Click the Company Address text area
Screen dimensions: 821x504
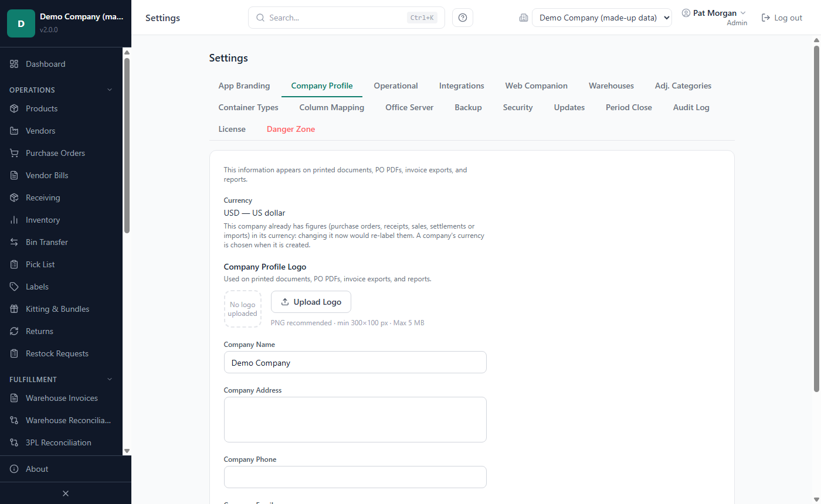point(355,420)
